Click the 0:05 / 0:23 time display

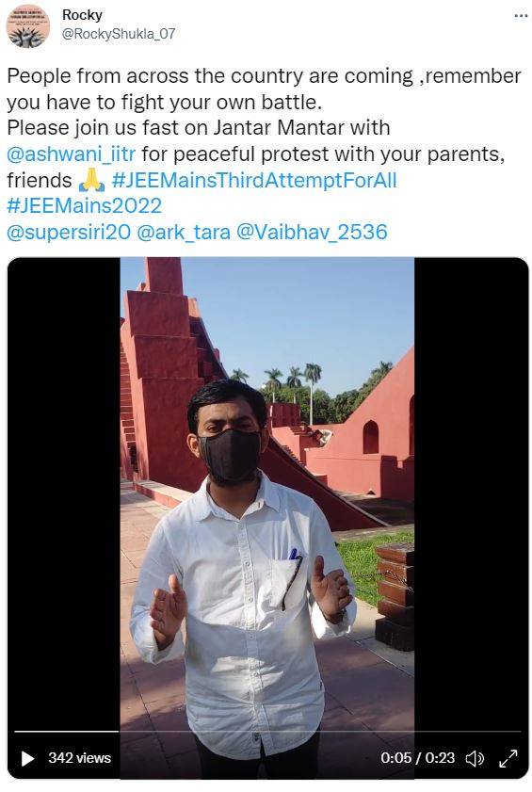click(x=417, y=758)
